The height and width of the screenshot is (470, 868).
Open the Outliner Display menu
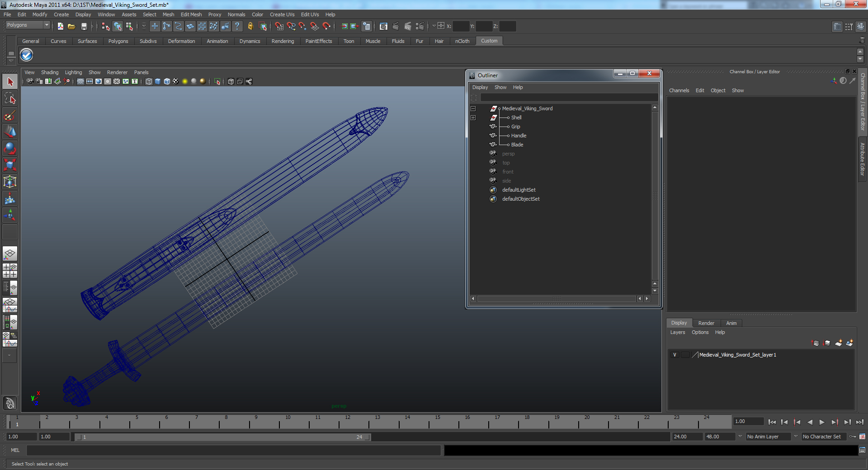point(480,87)
